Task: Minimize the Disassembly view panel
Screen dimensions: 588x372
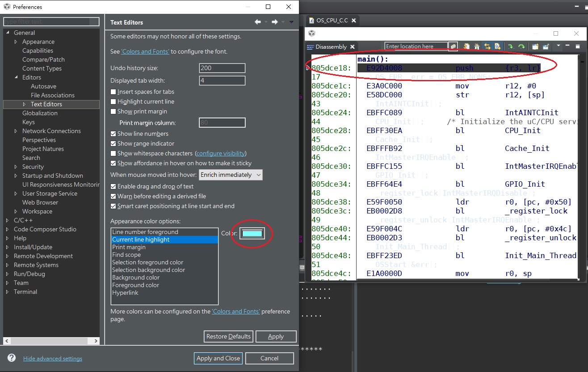Action: point(567,46)
